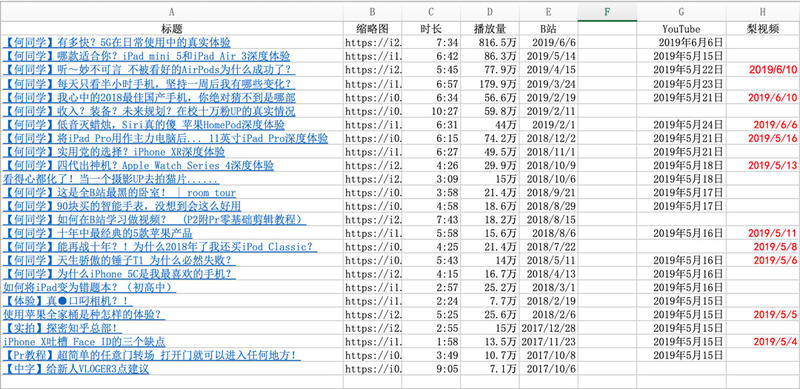Select the 标题 header cell

(x=171, y=29)
